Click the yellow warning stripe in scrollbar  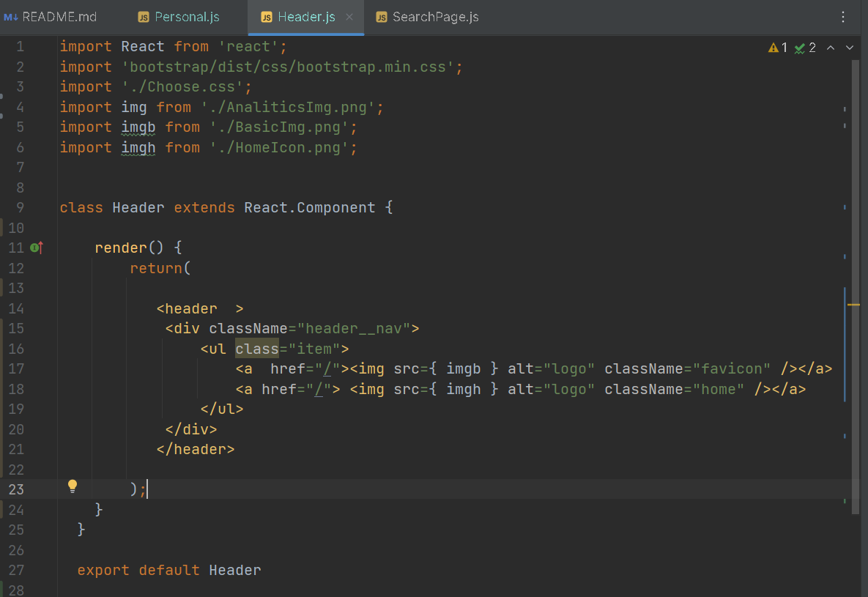point(853,305)
